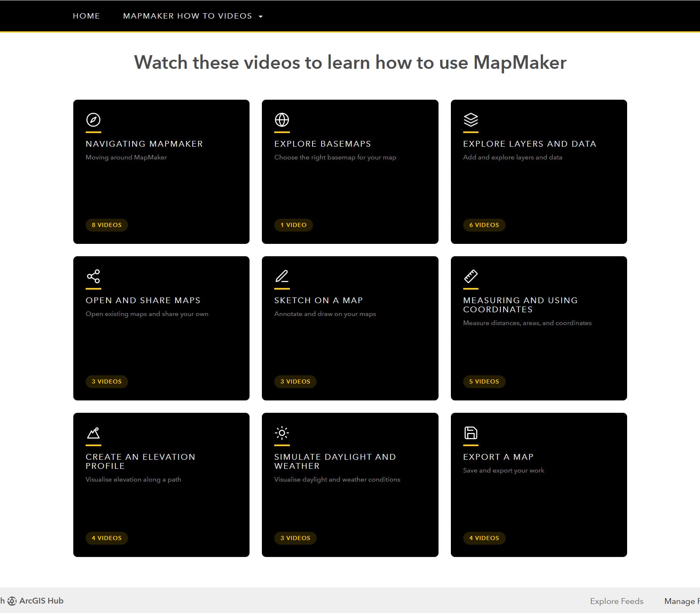Click the 'Watch these videos' page heading
Viewport: 700px width, 613px height.
coord(350,63)
